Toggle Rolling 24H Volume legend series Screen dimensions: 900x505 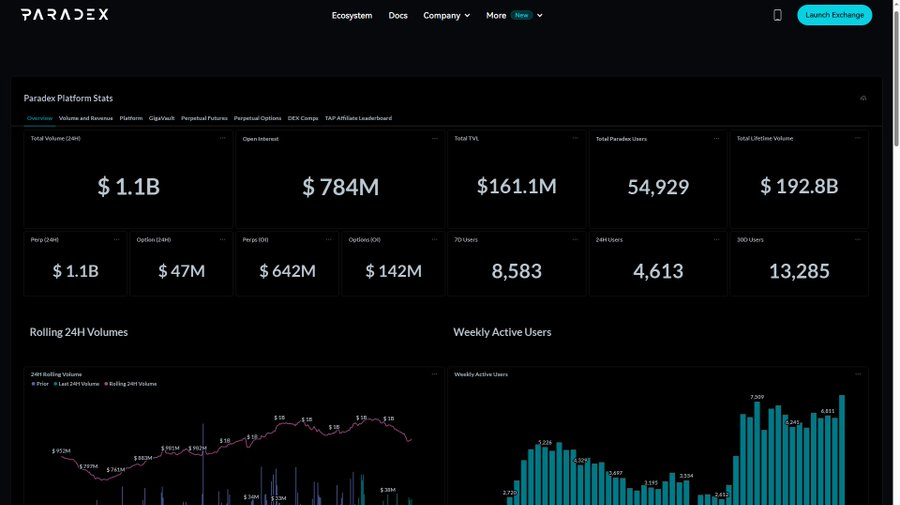pos(130,384)
